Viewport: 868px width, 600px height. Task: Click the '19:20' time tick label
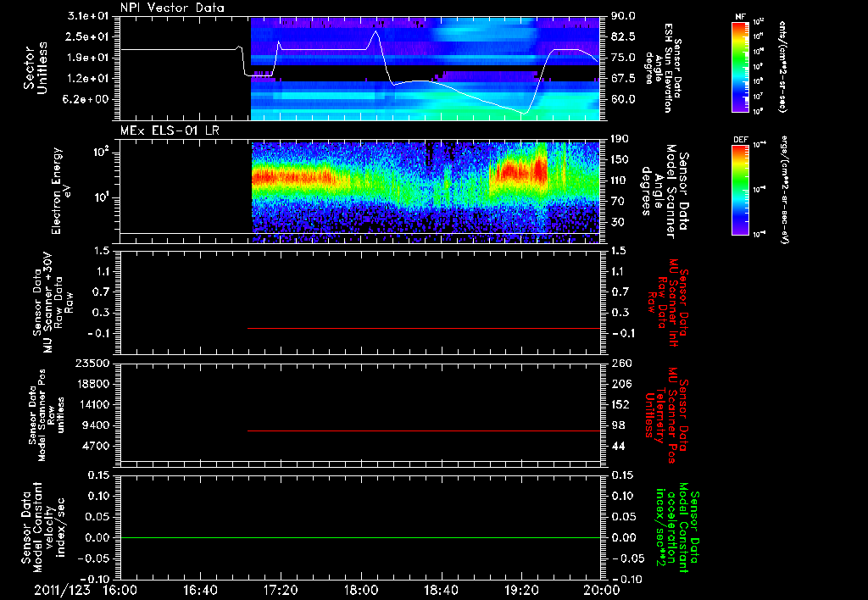click(521, 590)
